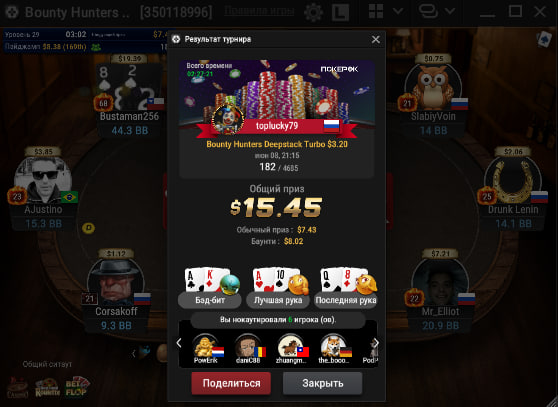This screenshot has width=558, height=407.
Task: Go to the previous knocked-out players
Action: 179,343
